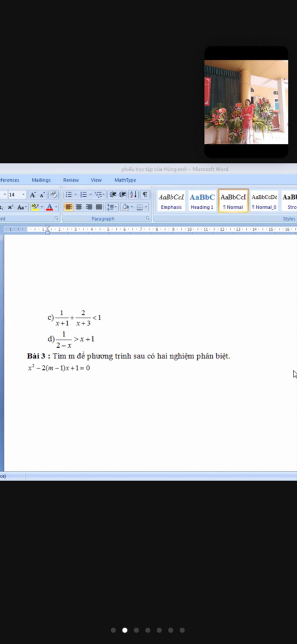Screen dimensions: 297x644
Task: Open the Line Spacing dropdown arrow
Action: point(116,207)
